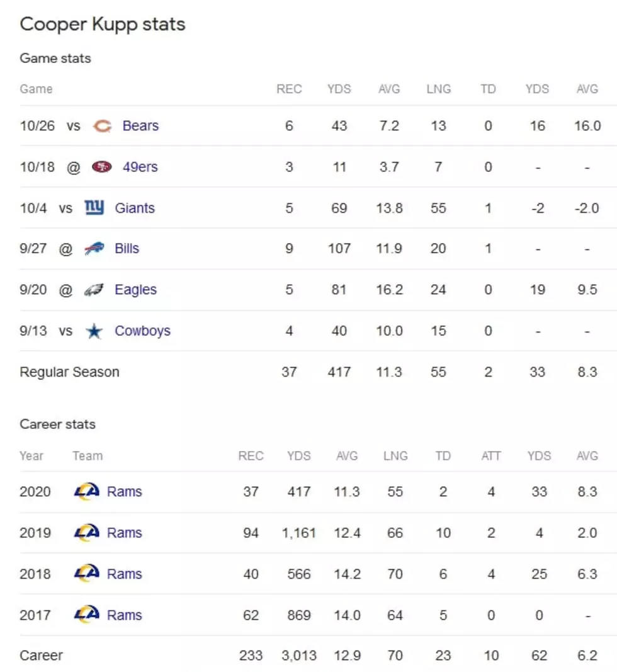Click the 2020 Rams LA logo
Viewport: 617px width, 672px height.
tap(86, 492)
